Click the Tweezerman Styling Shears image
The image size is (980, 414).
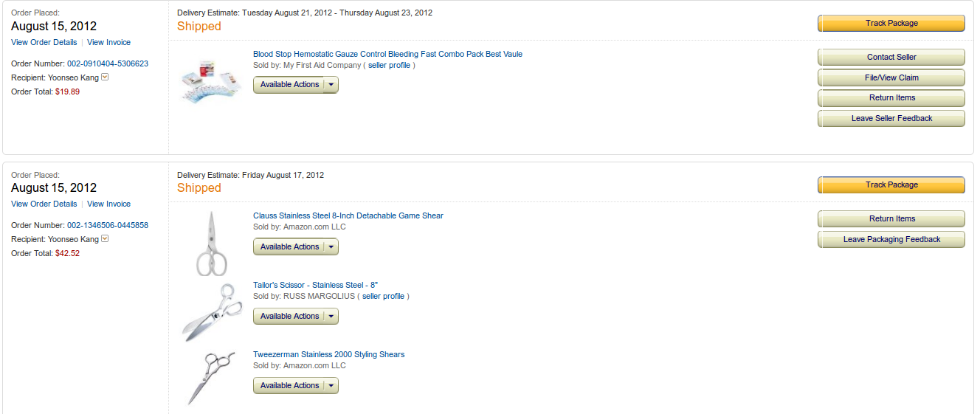211,378
